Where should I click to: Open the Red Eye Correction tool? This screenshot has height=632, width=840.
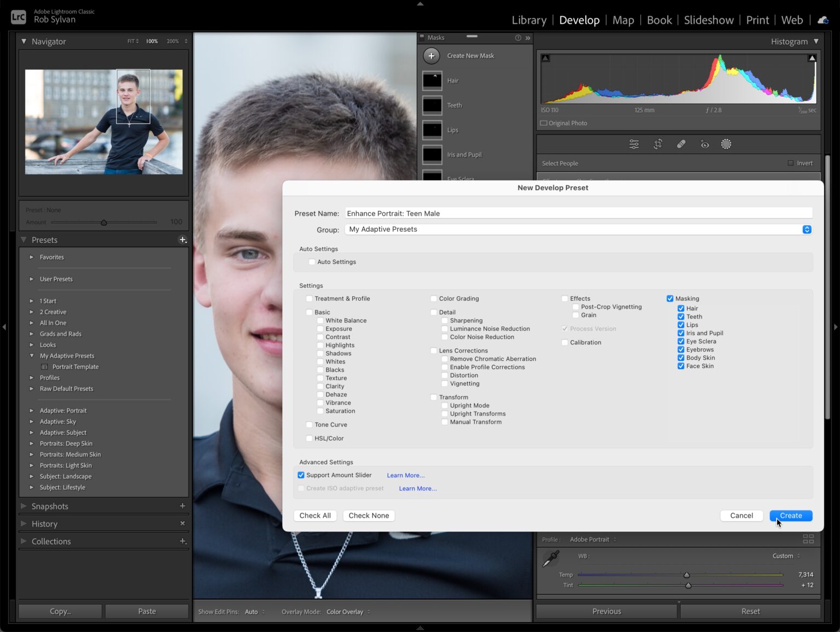(705, 144)
